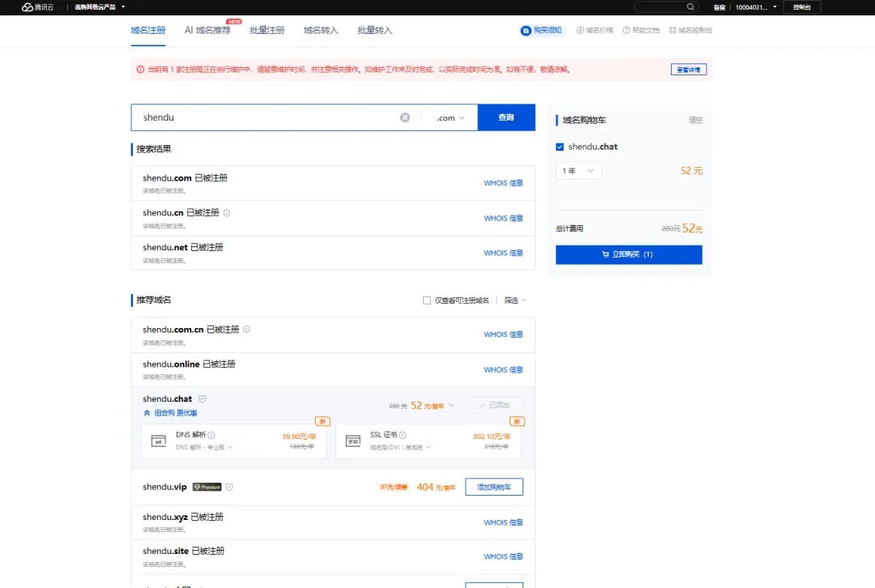
Task: Click WHOIS 信息 for shendu.com
Action: tap(503, 183)
